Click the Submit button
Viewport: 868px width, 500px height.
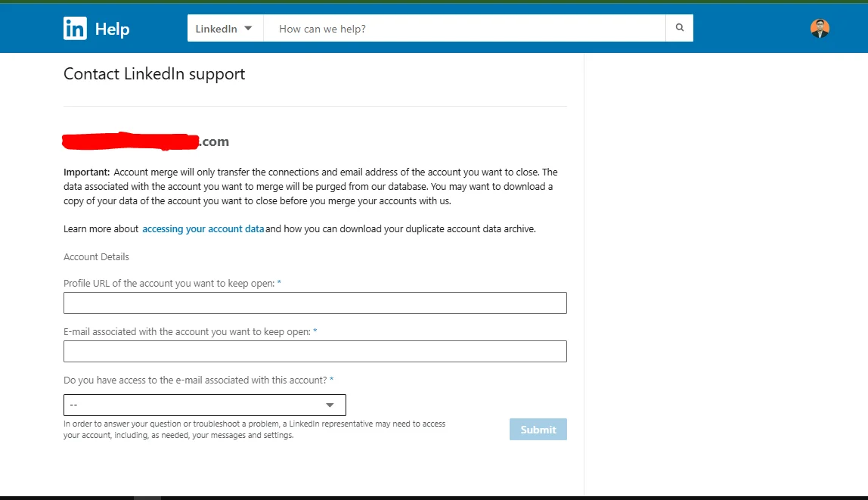pos(538,429)
